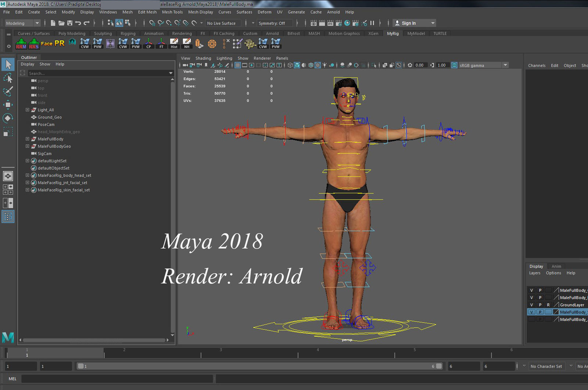Open the Mesh Tools menu

click(172, 12)
